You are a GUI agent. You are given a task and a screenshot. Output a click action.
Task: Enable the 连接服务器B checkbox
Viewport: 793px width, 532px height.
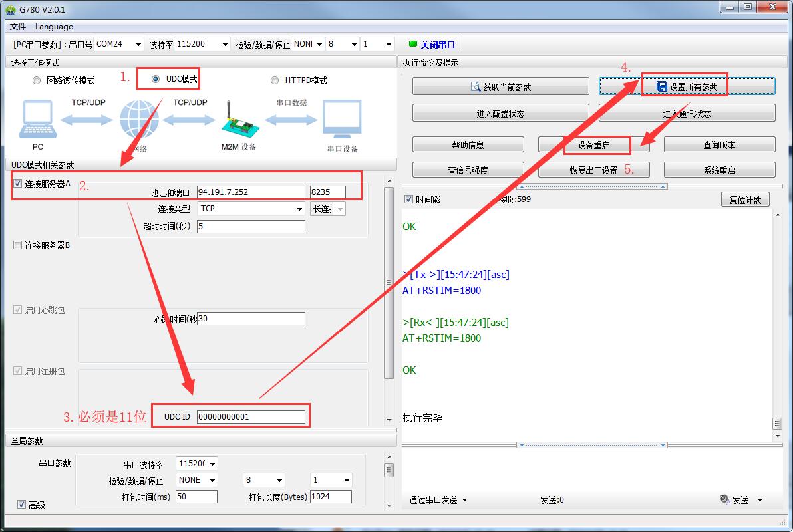pos(18,245)
